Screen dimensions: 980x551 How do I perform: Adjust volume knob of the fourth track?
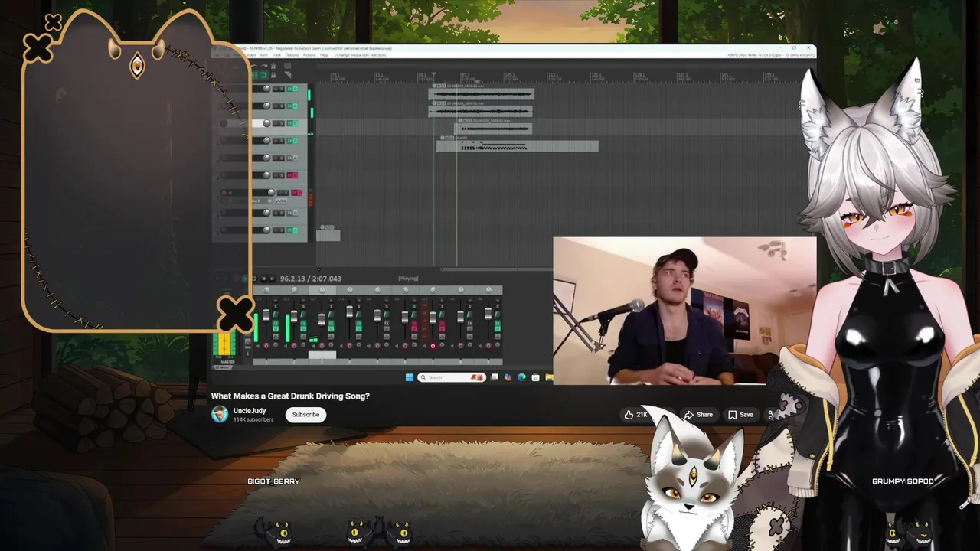click(266, 141)
